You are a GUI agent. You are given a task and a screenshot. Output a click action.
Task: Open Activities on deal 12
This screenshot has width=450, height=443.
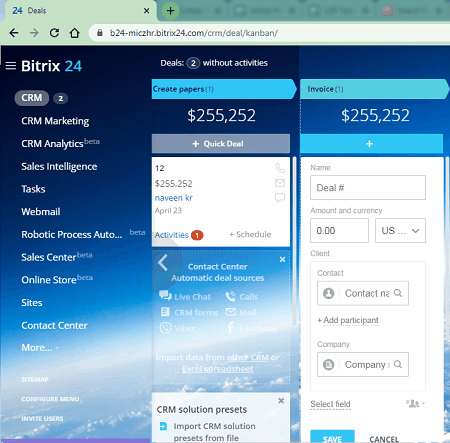171,235
